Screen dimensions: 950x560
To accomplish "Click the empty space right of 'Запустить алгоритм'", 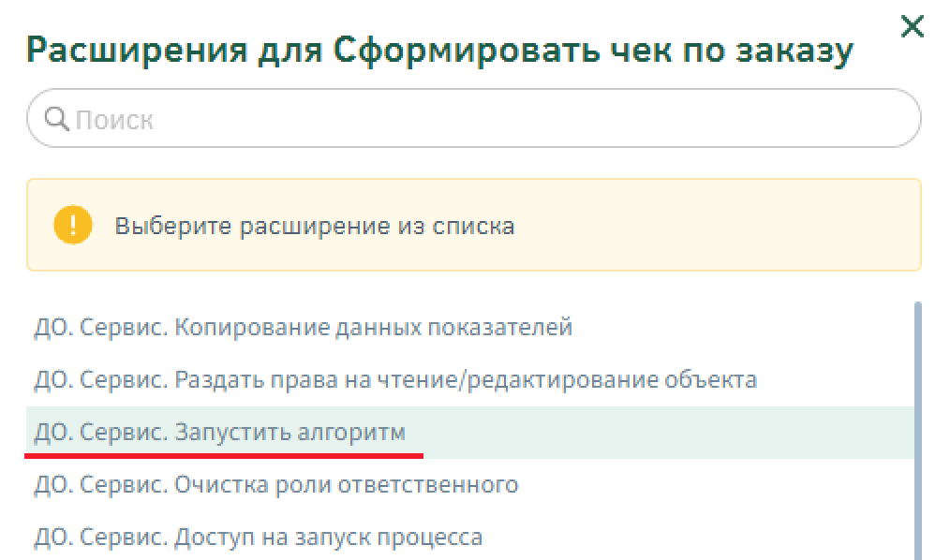I will 656,433.
